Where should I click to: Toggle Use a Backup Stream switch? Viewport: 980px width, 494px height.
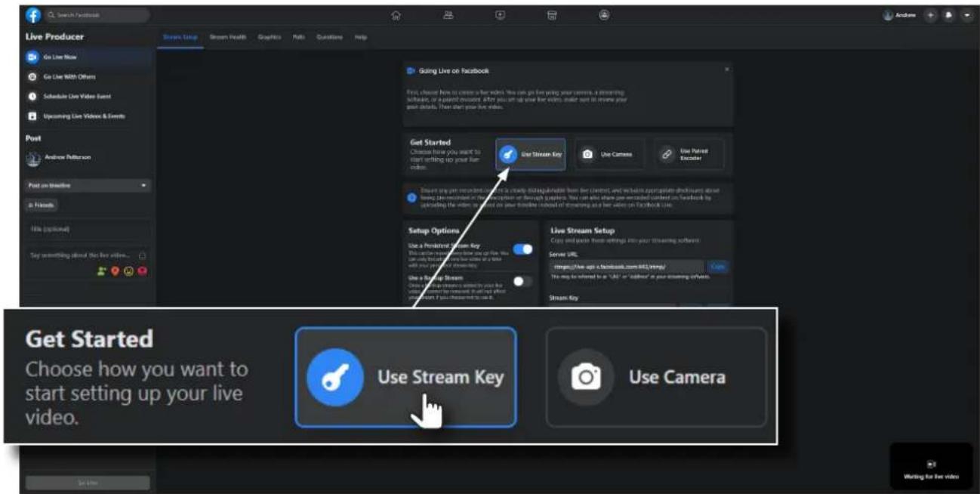pyautogui.click(x=522, y=280)
